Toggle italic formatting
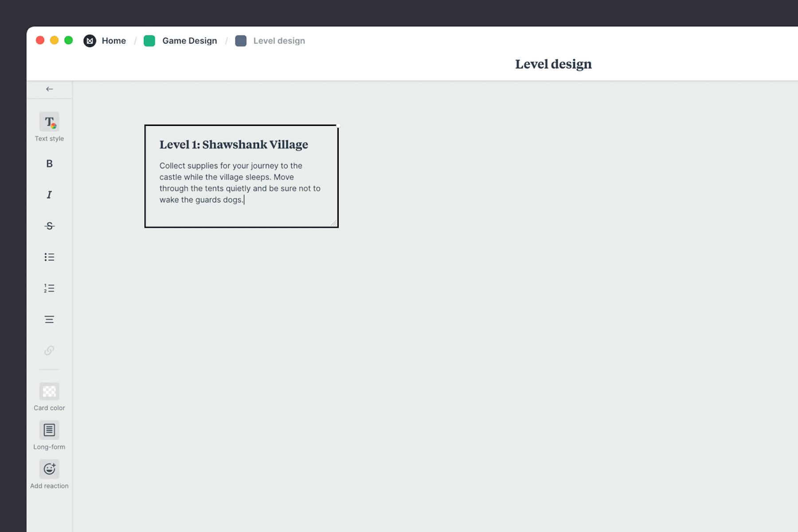Viewport: 798px width, 532px height. [x=49, y=195]
